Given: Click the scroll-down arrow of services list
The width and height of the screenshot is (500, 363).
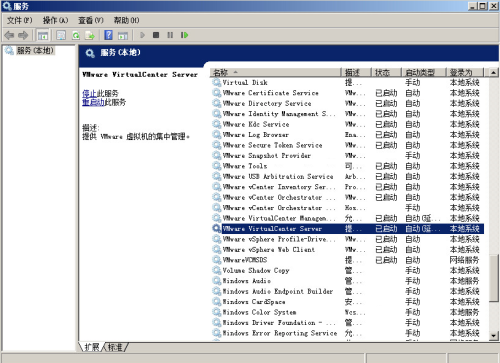Looking at the screenshot, I should click(x=493, y=335).
